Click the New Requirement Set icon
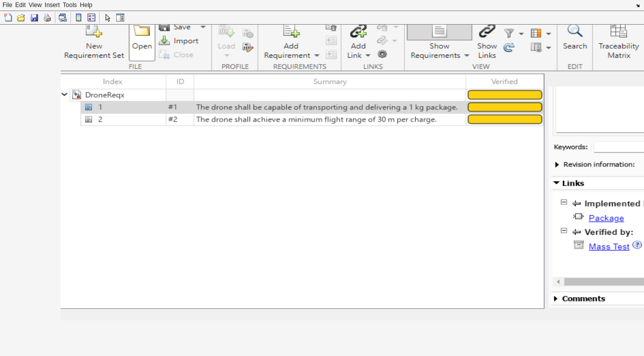 point(94,32)
